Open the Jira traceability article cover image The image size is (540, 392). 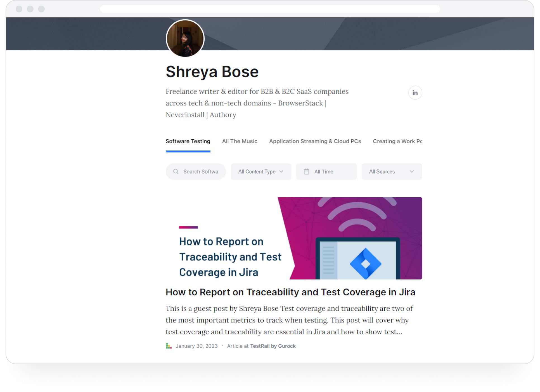(294, 238)
